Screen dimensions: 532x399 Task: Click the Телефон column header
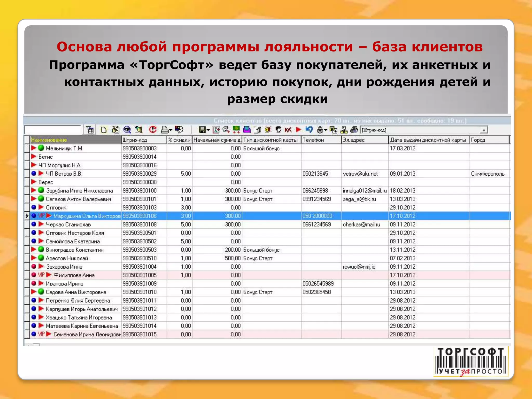point(321,140)
